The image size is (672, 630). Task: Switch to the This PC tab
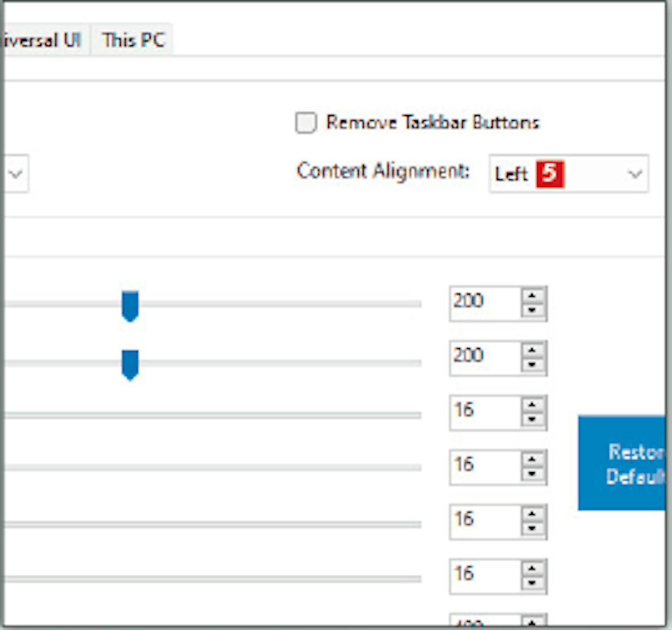[x=133, y=40]
